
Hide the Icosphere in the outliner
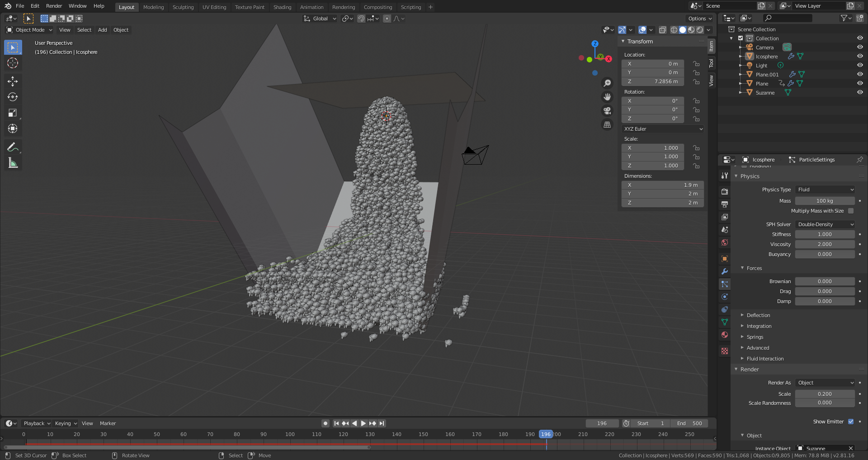click(860, 56)
